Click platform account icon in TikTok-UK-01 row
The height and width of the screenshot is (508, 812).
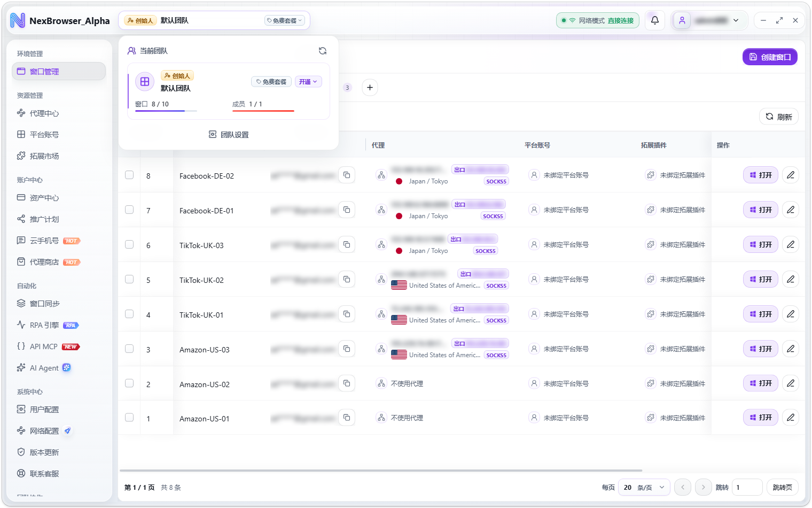point(534,314)
